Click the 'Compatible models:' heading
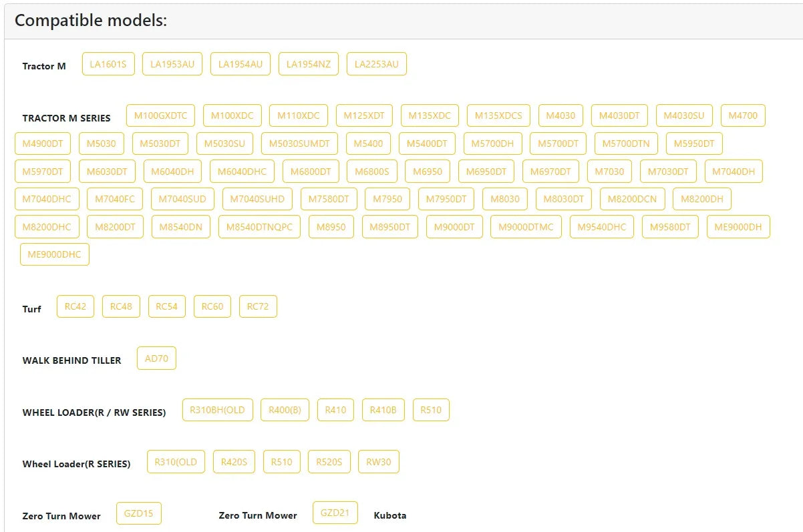803x532 pixels. (x=91, y=21)
